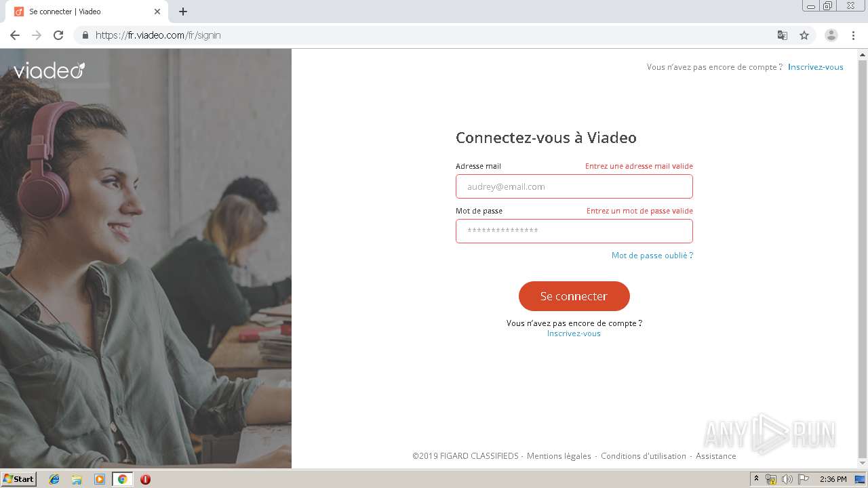This screenshot has width=868, height=488.
Task: Focus the Adresse mail field
Action: click(x=574, y=186)
